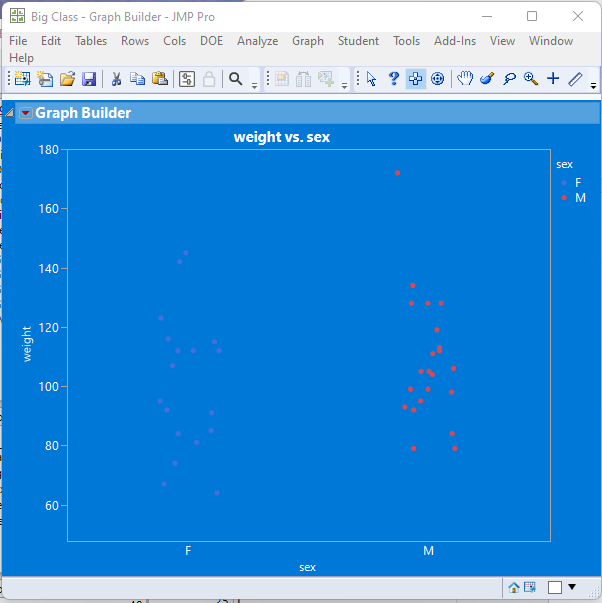Viewport: 602px width, 603px height.
Task: Click the grayed-out add picture icon
Action: [326, 79]
